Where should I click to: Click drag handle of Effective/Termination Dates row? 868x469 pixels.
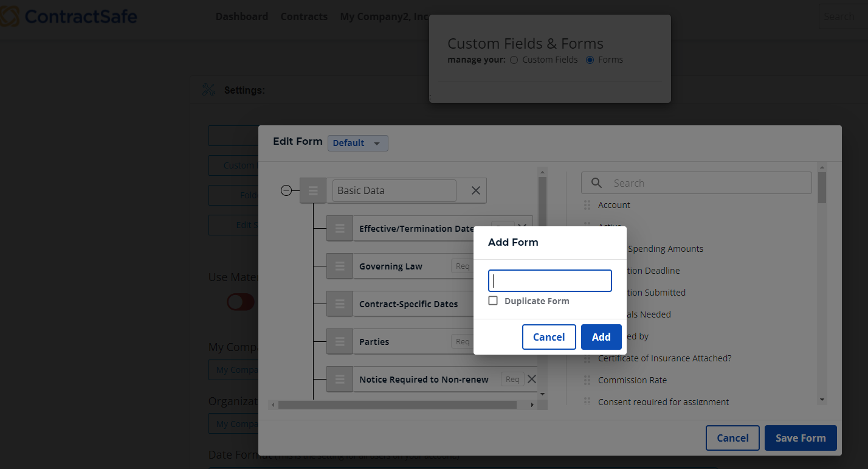click(x=340, y=229)
